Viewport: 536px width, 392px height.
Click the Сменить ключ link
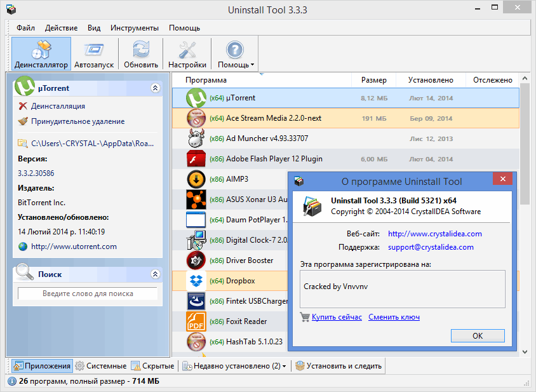point(394,317)
